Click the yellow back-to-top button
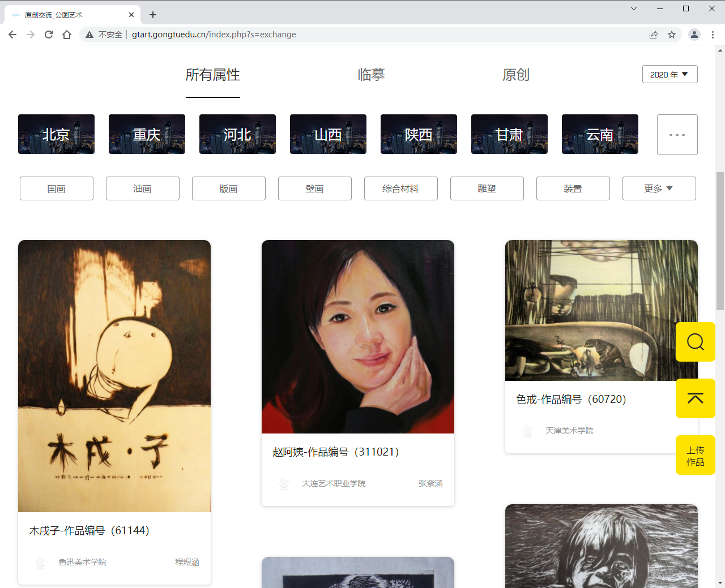The height and width of the screenshot is (588, 725). tap(695, 398)
